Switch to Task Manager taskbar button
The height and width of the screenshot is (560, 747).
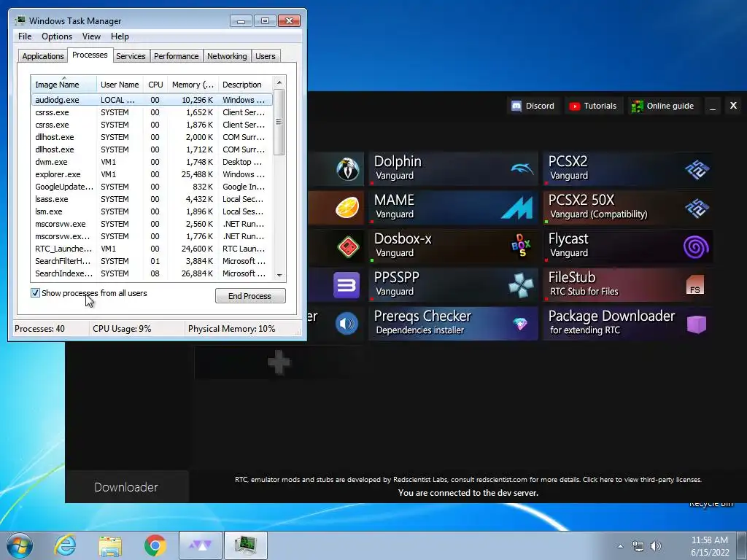point(246,545)
